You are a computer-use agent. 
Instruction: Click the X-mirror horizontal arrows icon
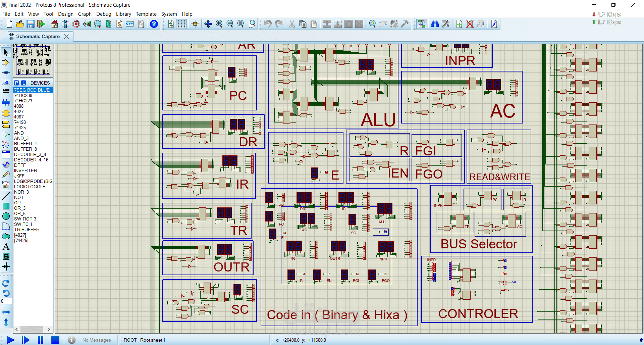pos(6,312)
